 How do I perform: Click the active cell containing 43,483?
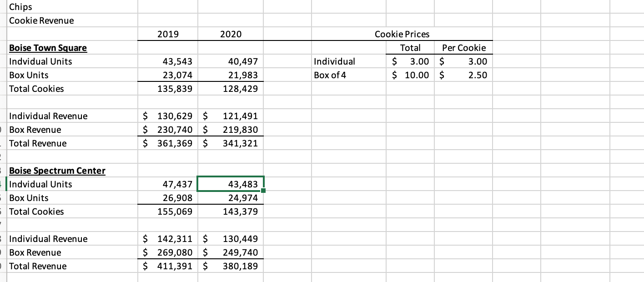tap(231, 184)
